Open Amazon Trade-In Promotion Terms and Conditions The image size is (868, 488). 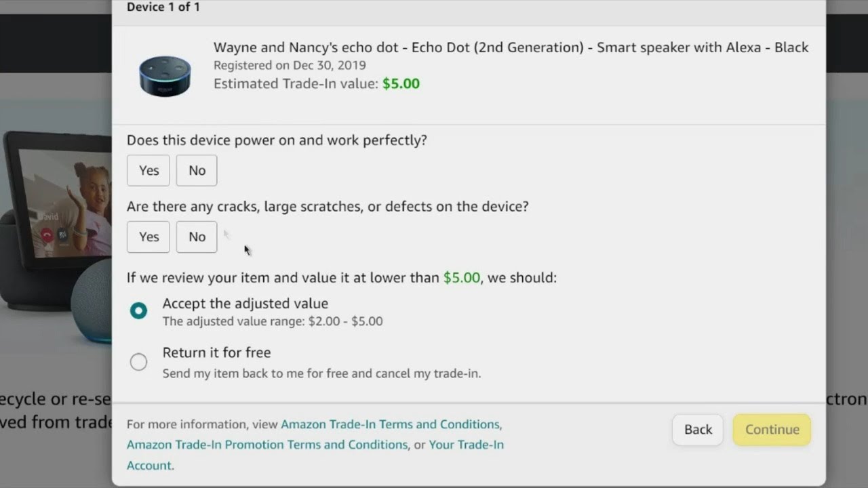click(267, 445)
